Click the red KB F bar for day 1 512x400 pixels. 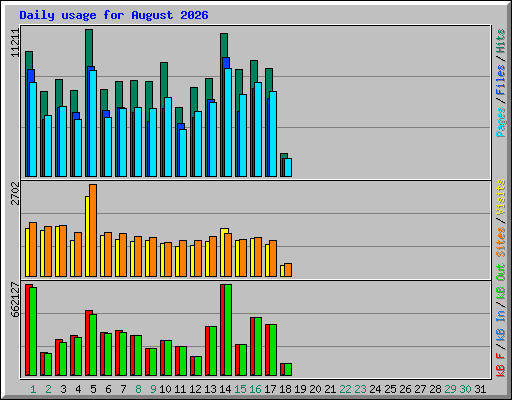coord(28,330)
